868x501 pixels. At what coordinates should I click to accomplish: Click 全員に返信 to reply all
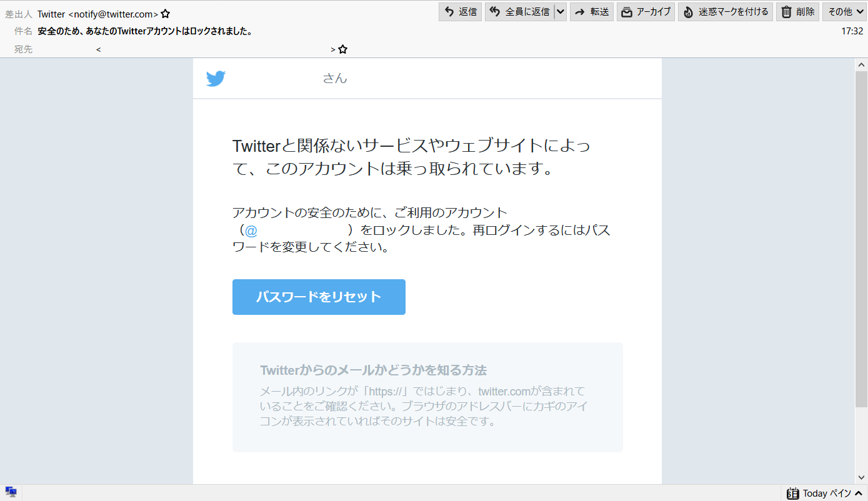(x=519, y=12)
